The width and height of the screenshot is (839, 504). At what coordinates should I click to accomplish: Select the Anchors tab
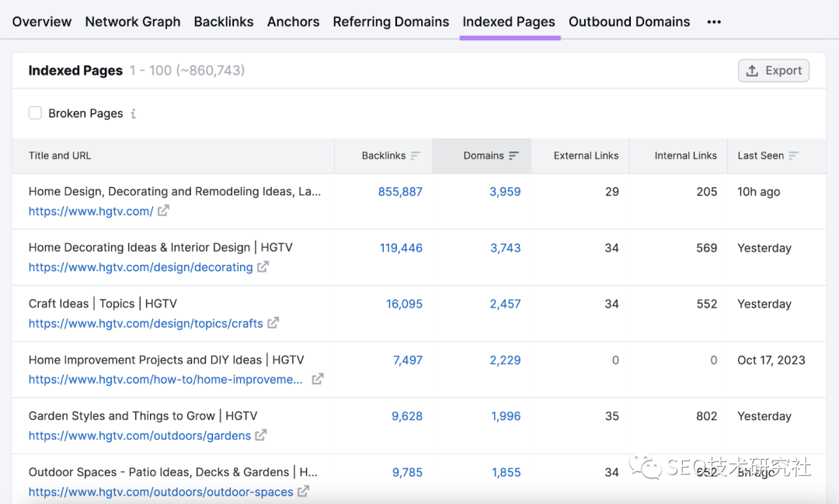[293, 22]
